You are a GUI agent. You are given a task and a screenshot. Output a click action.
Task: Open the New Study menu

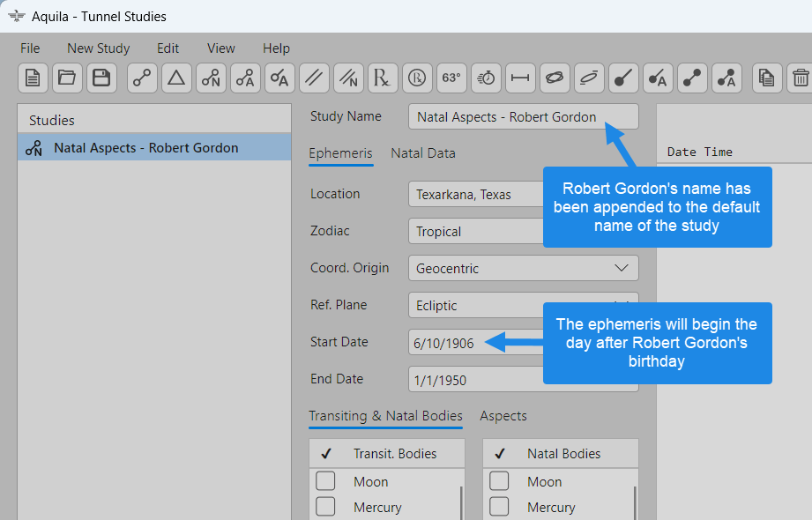click(x=99, y=48)
